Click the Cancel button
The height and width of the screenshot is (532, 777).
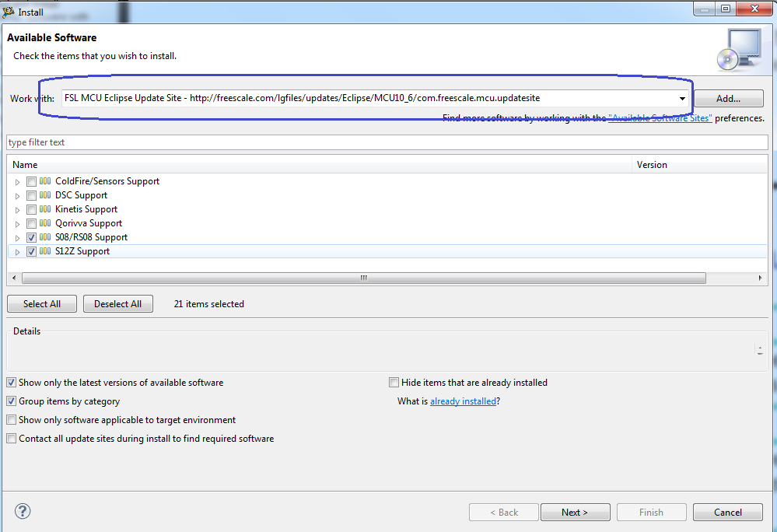click(x=727, y=513)
